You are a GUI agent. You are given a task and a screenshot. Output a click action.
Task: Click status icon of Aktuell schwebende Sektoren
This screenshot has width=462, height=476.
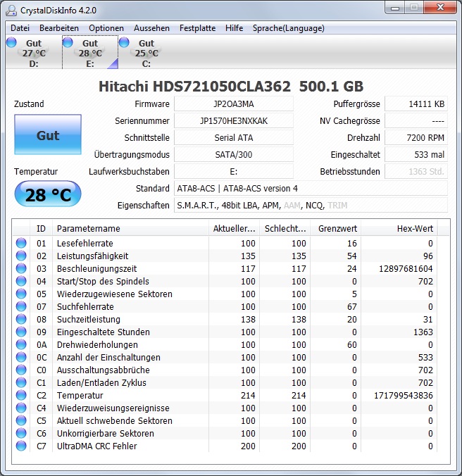[x=21, y=421]
